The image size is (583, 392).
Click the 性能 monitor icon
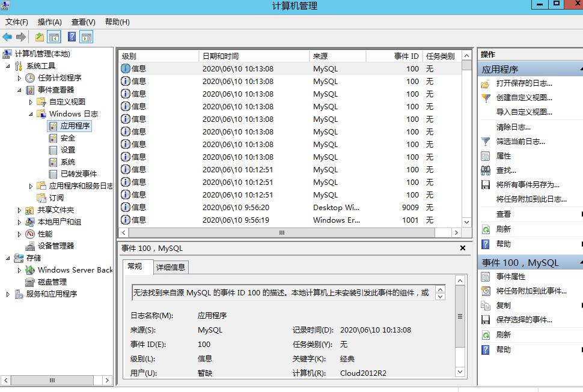30,234
